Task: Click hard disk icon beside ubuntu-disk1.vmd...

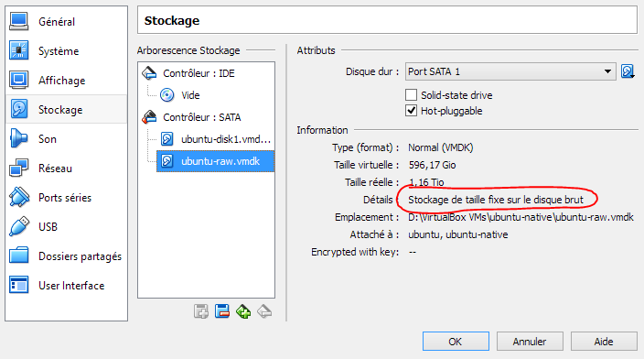Action: coord(166,139)
